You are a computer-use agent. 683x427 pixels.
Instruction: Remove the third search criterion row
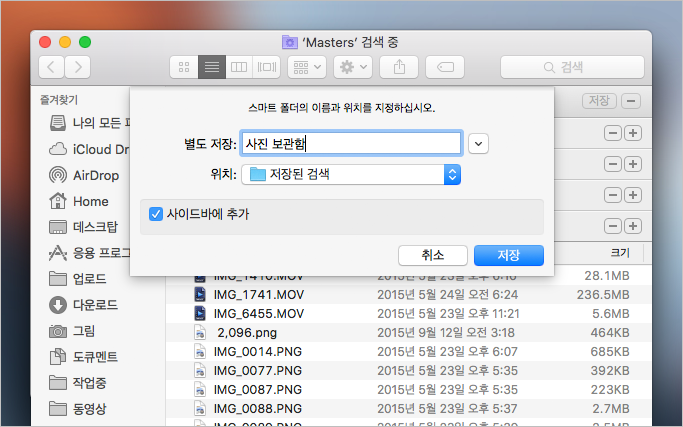[x=612, y=195]
